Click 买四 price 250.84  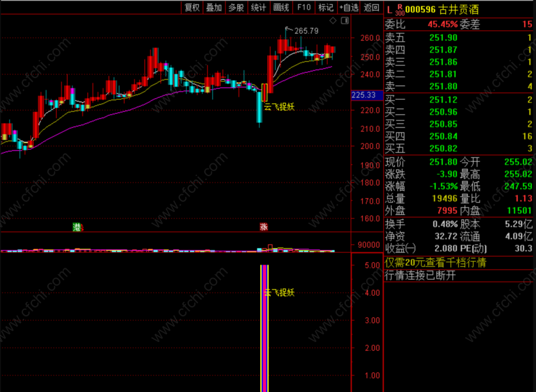[443, 136]
